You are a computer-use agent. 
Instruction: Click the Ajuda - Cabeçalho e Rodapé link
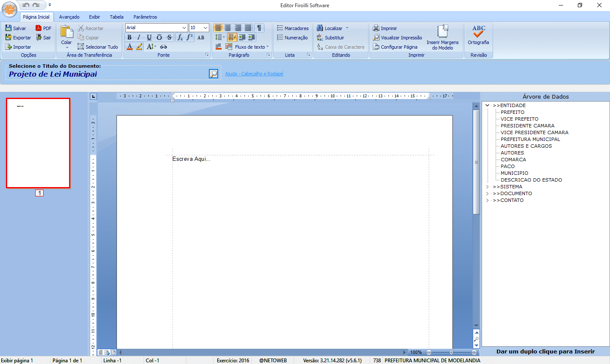(x=254, y=74)
